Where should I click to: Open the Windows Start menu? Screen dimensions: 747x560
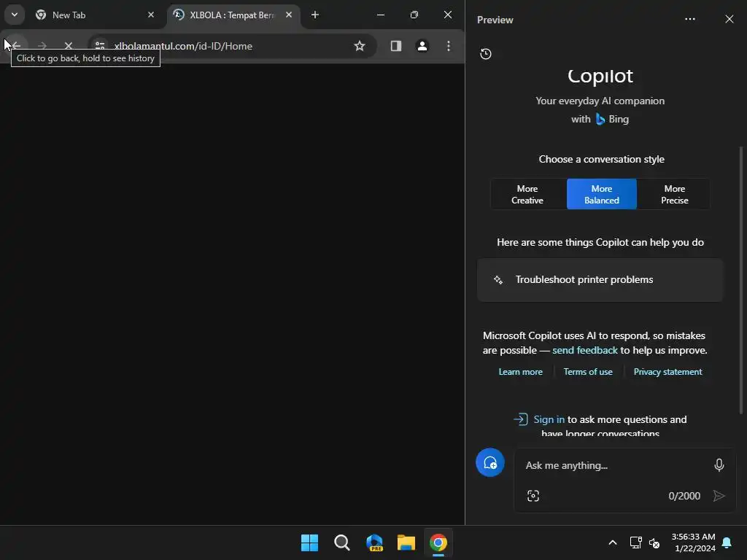[x=309, y=542]
